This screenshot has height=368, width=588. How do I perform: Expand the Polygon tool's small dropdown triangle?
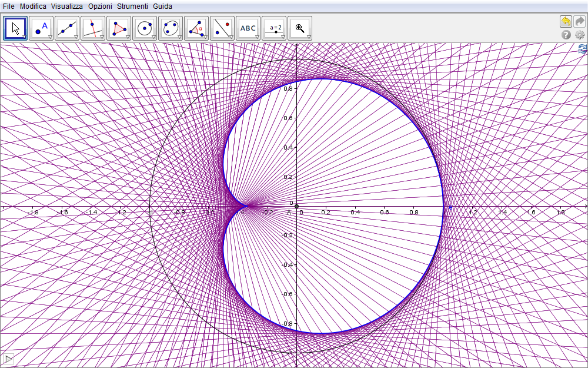(x=128, y=37)
